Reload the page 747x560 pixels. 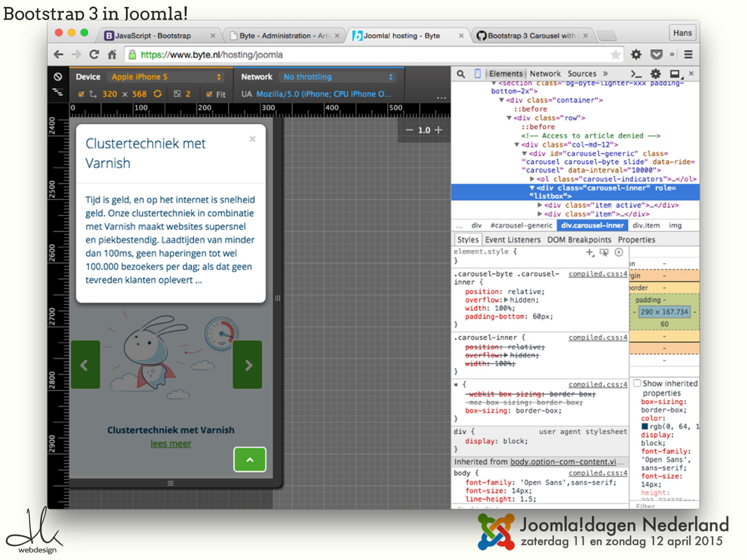pos(94,55)
